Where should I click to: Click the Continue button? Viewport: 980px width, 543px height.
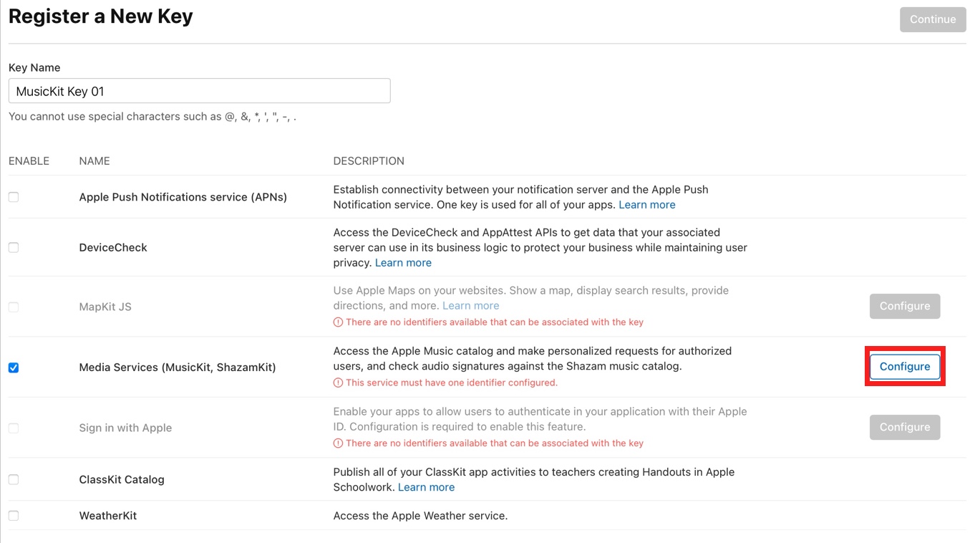933,19
